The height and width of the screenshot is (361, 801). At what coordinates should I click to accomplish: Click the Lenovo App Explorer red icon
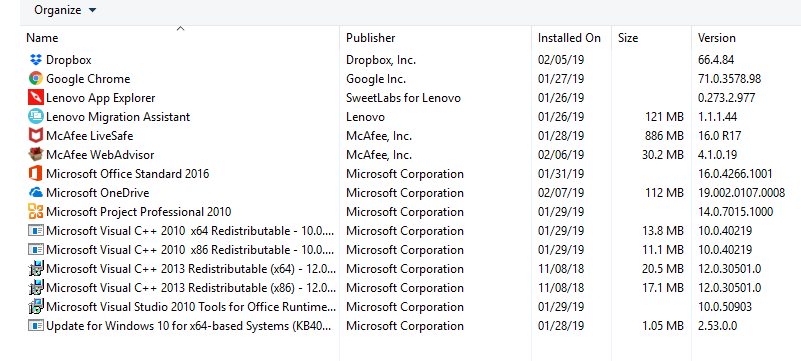tap(35, 98)
